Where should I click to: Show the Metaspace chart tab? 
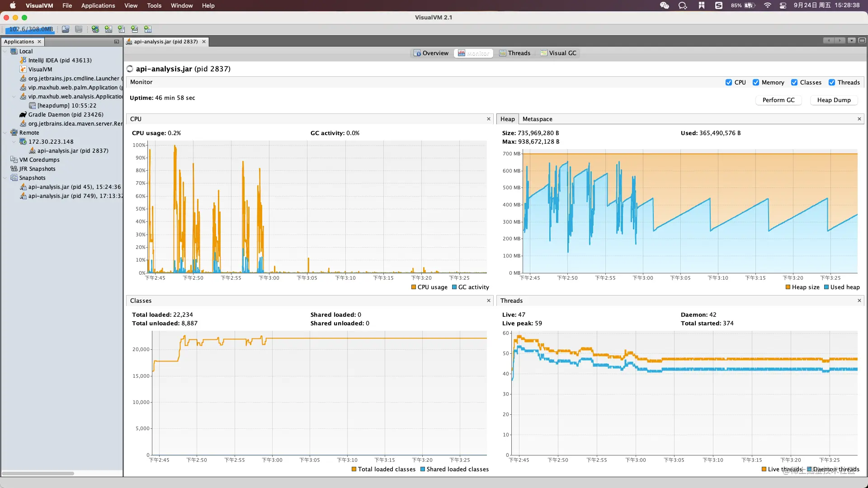538,119
